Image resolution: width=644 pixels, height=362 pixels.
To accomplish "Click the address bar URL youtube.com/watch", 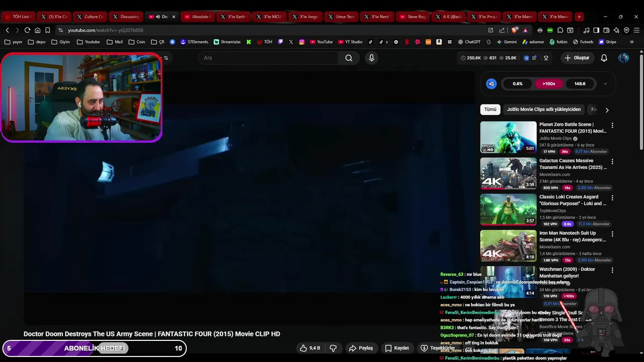I will 105,30.
